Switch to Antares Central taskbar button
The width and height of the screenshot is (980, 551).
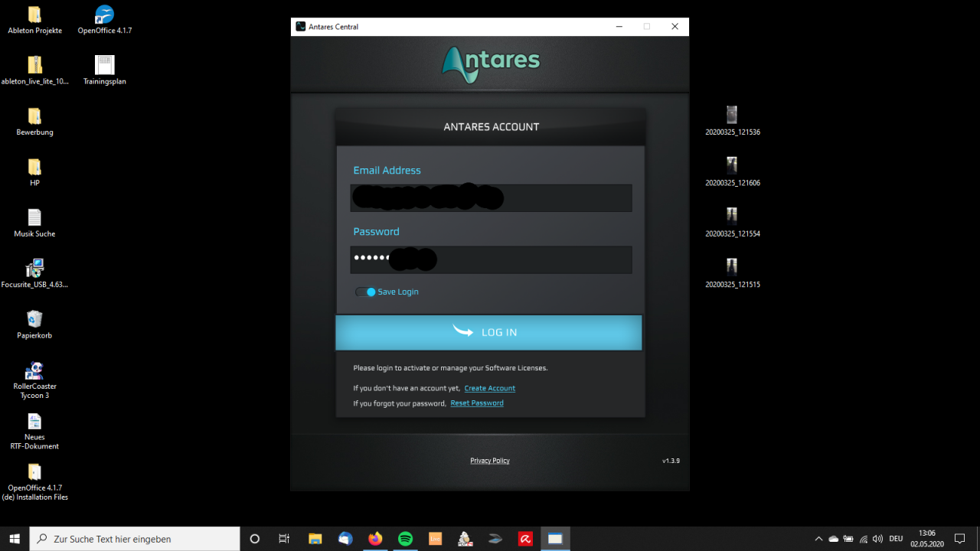pyautogui.click(x=555, y=539)
